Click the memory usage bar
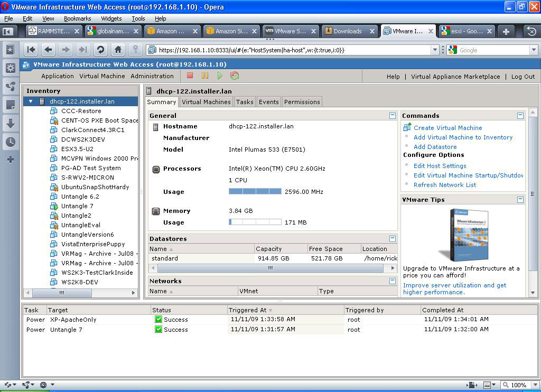 [x=255, y=222]
